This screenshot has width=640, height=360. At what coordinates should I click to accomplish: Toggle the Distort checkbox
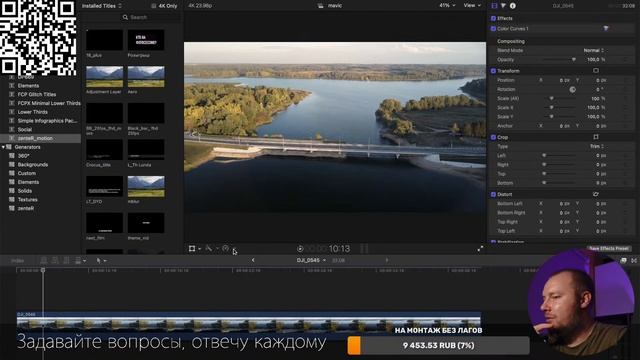[x=493, y=194]
